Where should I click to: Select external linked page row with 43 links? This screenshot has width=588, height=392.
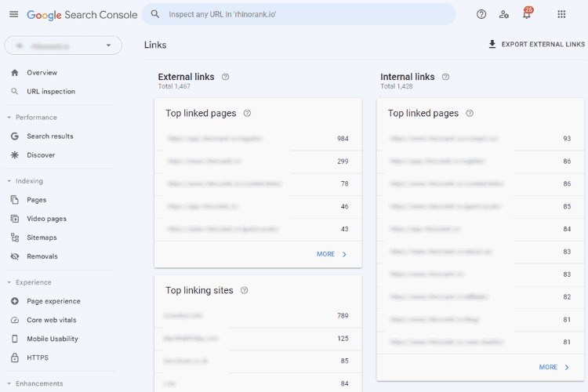[258, 229]
